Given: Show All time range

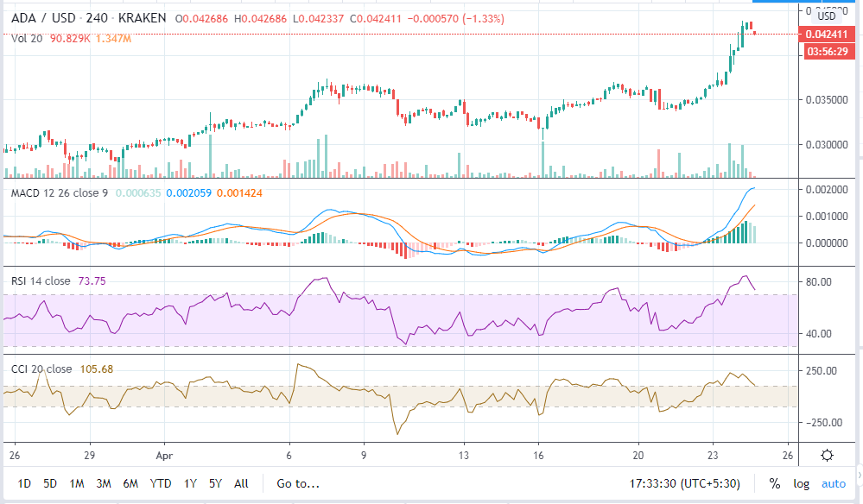Looking at the screenshot, I should [241, 483].
